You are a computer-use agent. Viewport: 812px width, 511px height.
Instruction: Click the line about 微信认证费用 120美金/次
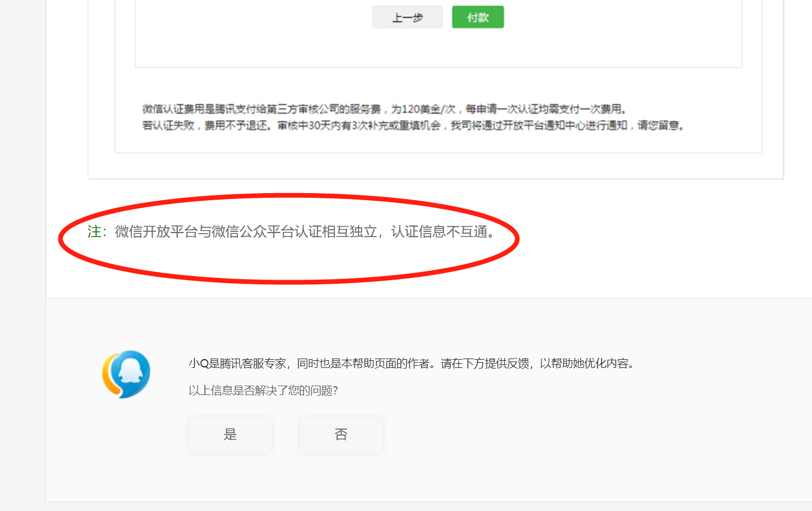386,109
